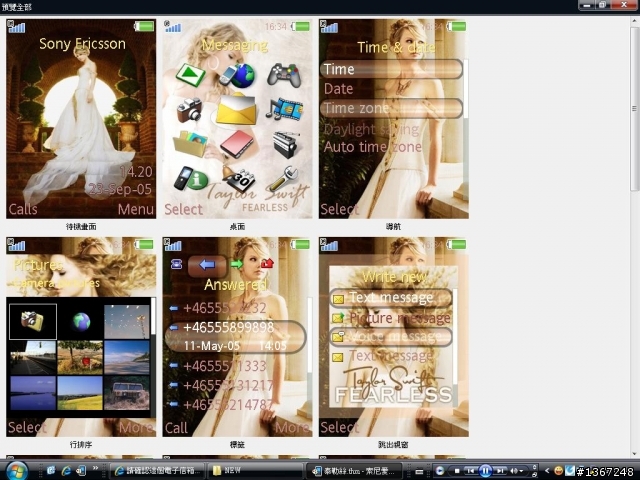This screenshot has width=640, height=480.
Task: Open the game controller icon in Messaging menu
Action: 284,75
